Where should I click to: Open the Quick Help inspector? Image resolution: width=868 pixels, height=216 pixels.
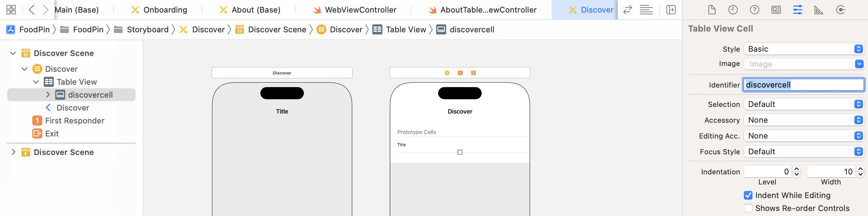pos(755,10)
